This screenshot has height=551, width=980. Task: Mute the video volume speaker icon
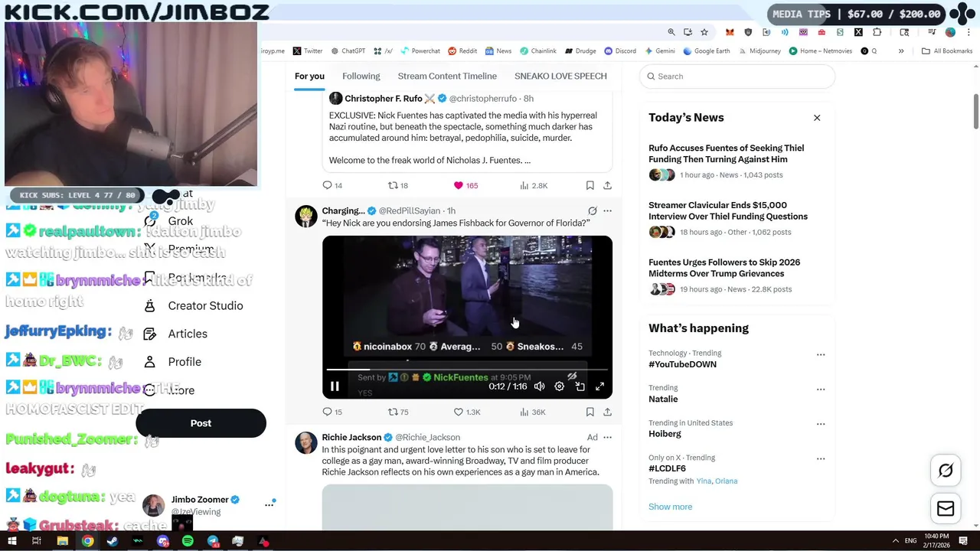coord(539,386)
